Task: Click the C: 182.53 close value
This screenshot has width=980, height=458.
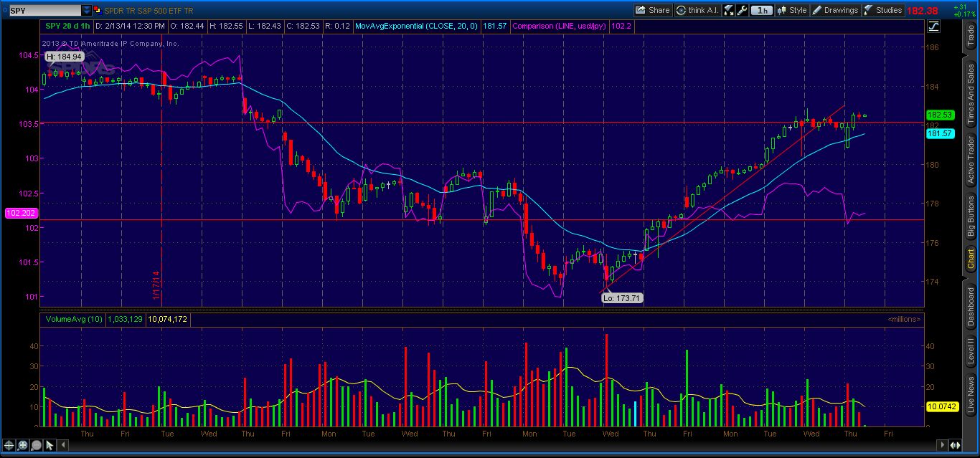Action: (302, 26)
